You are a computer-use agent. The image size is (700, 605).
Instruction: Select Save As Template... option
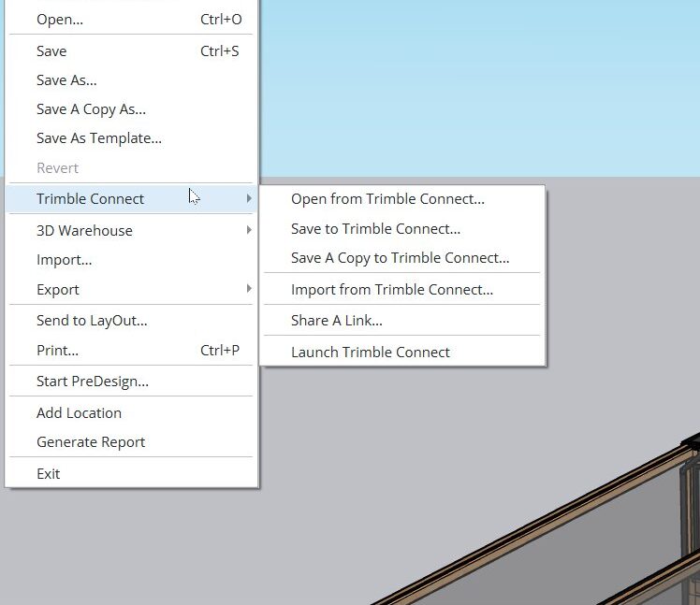pos(131,138)
